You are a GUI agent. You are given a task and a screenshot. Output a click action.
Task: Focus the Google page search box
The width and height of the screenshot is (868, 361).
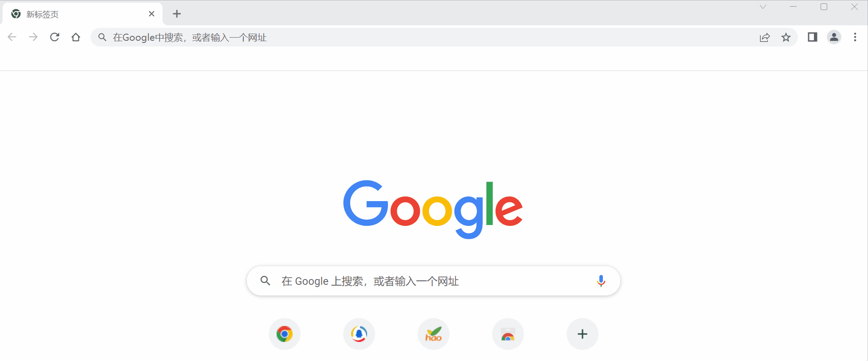433,281
